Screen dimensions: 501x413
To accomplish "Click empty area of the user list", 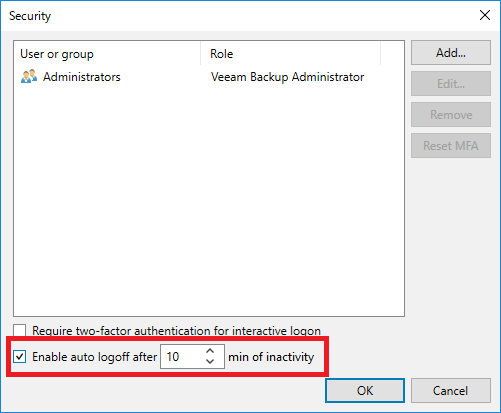I will pyautogui.click(x=209, y=200).
